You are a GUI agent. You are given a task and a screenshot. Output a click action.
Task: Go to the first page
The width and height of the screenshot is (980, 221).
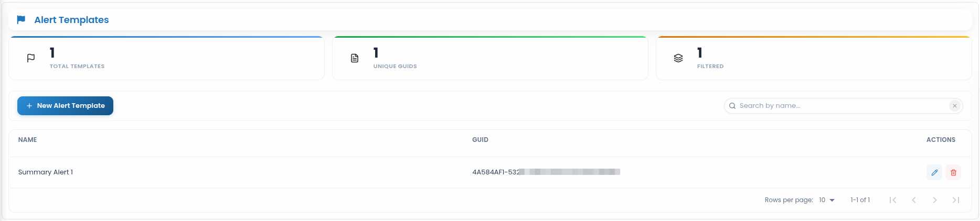point(893,200)
